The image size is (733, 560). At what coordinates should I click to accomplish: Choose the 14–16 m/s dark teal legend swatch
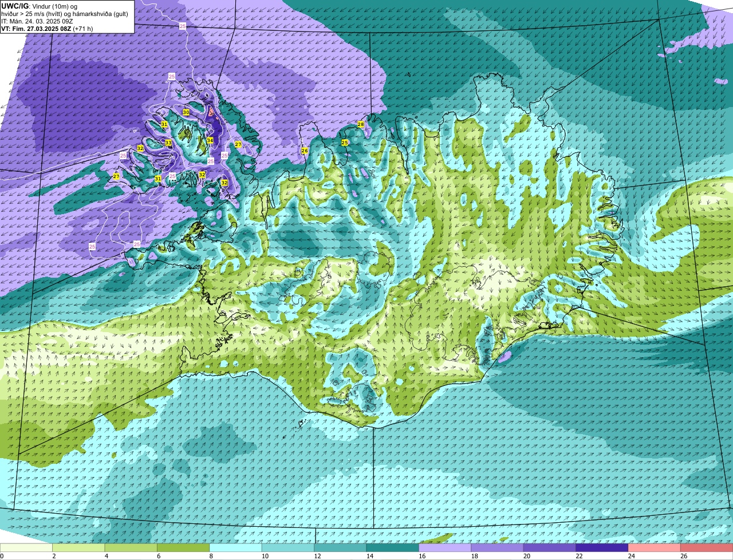click(x=393, y=548)
